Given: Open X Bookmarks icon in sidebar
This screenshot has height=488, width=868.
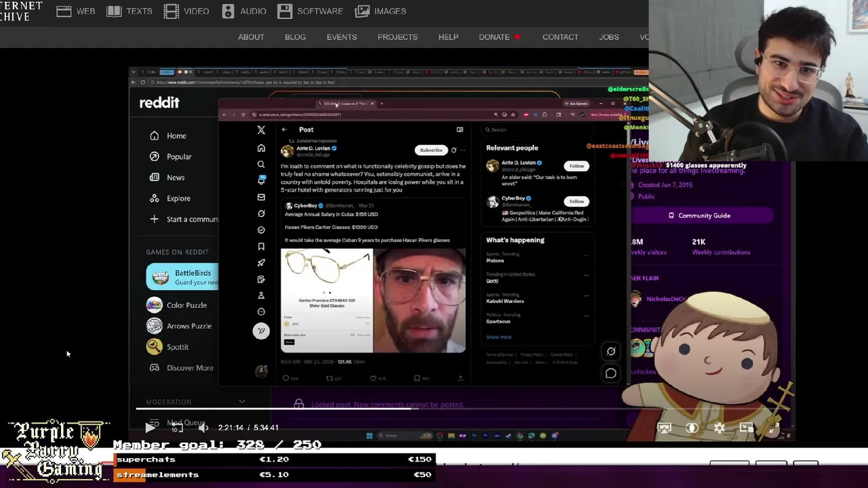Looking at the screenshot, I should (261, 246).
